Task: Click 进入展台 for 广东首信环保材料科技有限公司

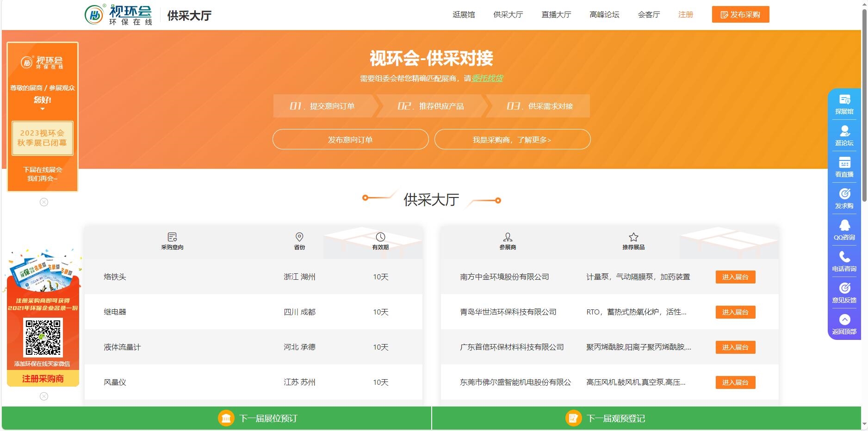Action: 735,347
